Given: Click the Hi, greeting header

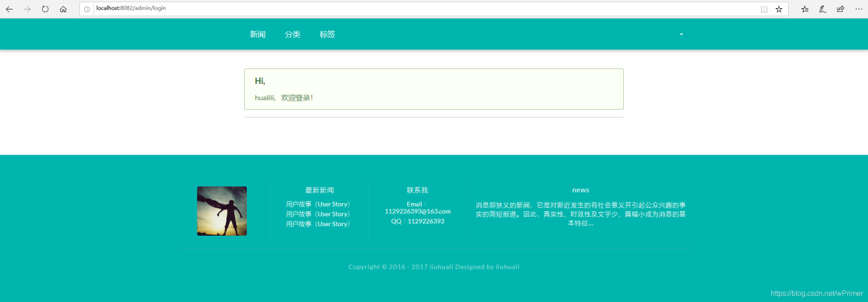Looking at the screenshot, I should pyautogui.click(x=260, y=81).
